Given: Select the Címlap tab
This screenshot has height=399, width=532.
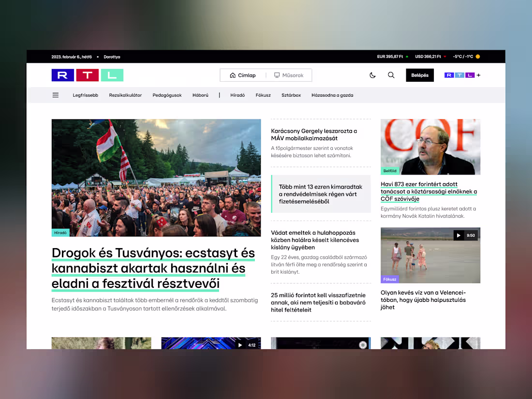Looking at the screenshot, I should pos(243,75).
